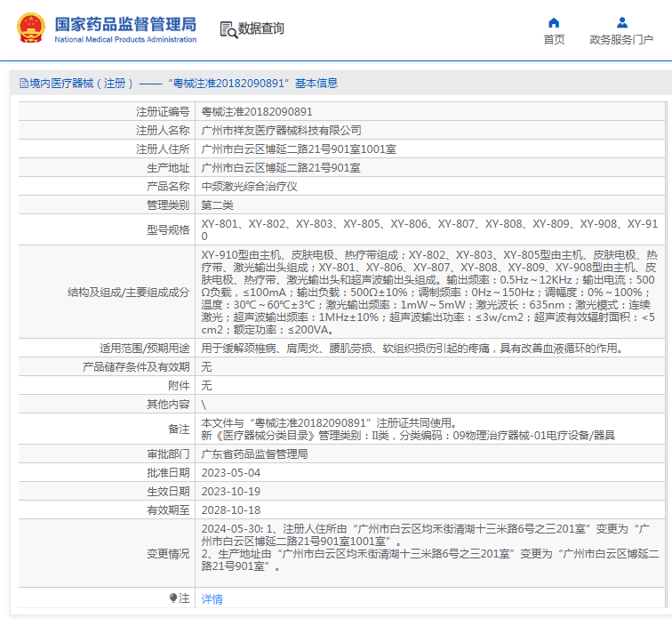Click the 适用范围/预期用途 value text
This screenshot has width=672, height=626.
click(x=412, y=349)
